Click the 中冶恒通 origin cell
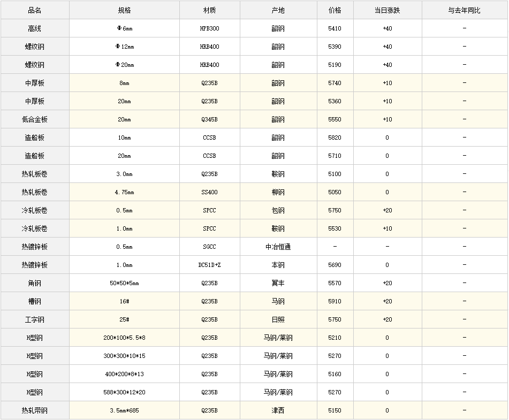Viewport: 509px width, 420px height. (278, 247)
